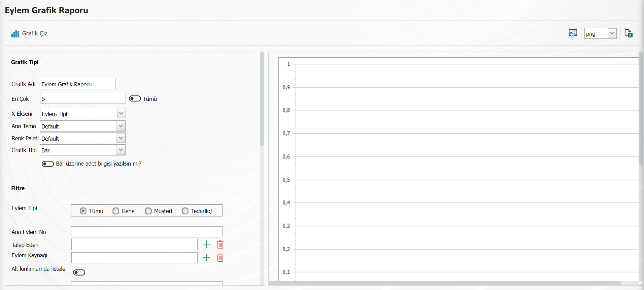Viewport: 644px width, 290px height.
Task: Click the Excel export icon
Action: pos(629,33)
